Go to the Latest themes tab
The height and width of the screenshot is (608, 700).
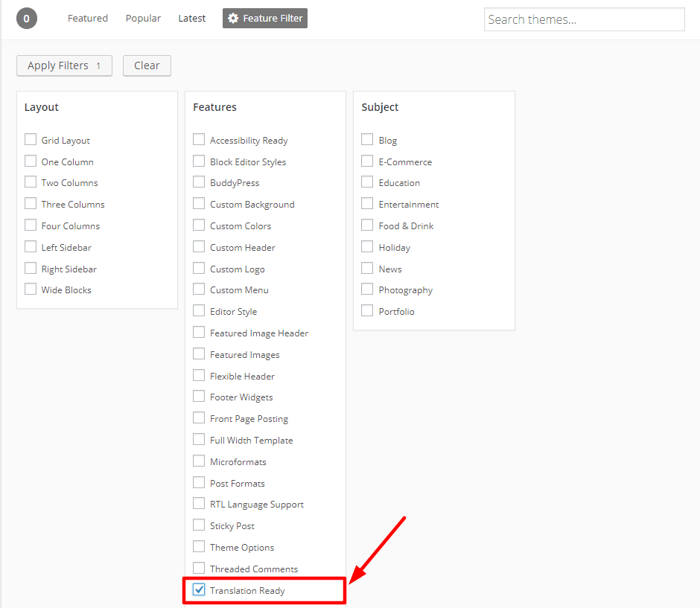(x=192, y=19)
